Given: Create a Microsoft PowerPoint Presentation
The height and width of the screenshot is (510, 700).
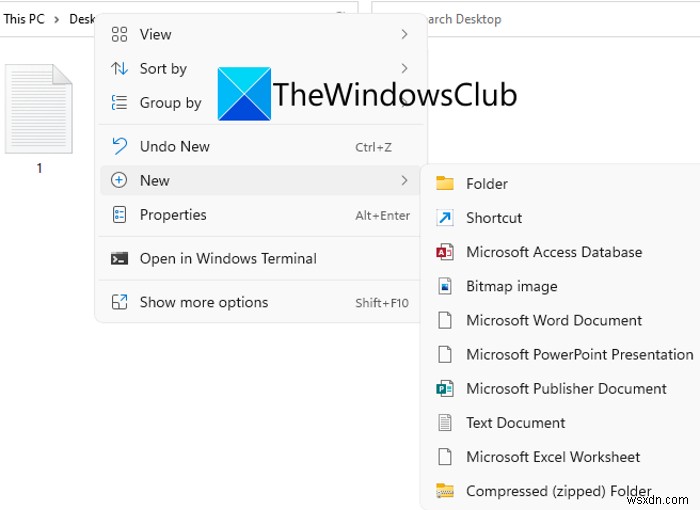Looking at the screenshot, I should click(562, 354).
